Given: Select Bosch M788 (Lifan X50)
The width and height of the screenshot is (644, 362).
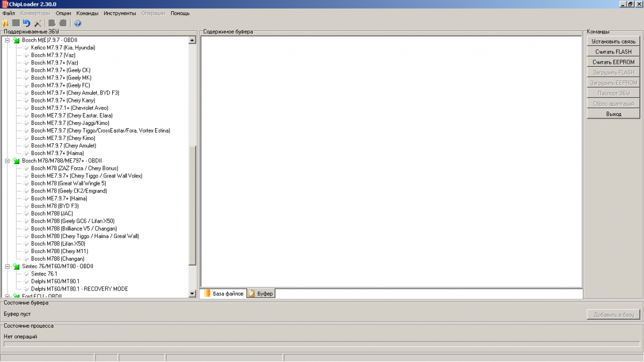Looking at the screenshot, I should click(58, 243).
